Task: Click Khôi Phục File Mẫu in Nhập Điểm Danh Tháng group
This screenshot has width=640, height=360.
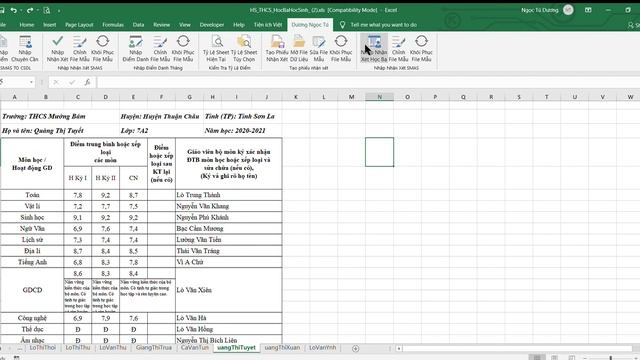Action: [183, 48]
